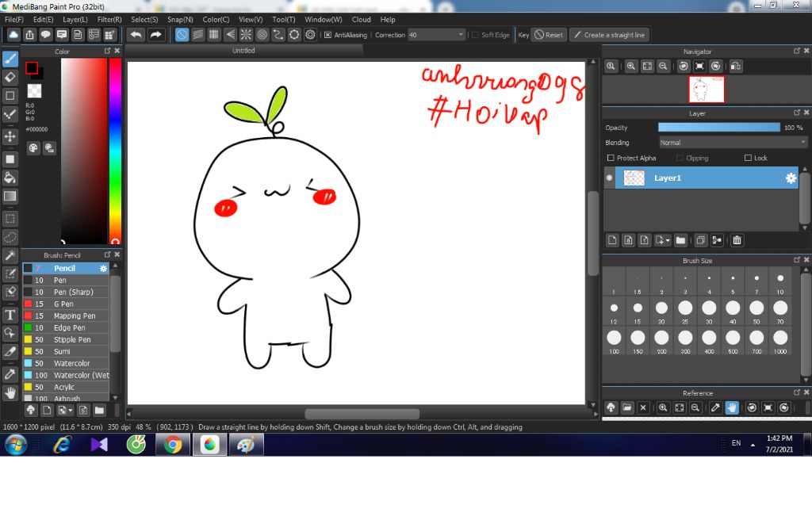The width and height of the screenshot is (812, 524).
Task: Select the Eyedropper tool
Action: click(x=10, y=374)
